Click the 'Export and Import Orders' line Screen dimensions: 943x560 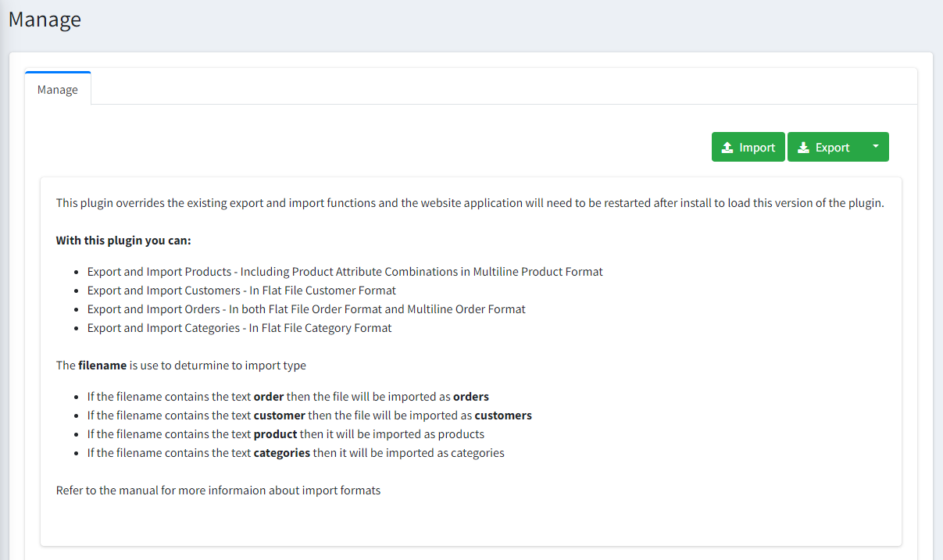tap(306, 309)
